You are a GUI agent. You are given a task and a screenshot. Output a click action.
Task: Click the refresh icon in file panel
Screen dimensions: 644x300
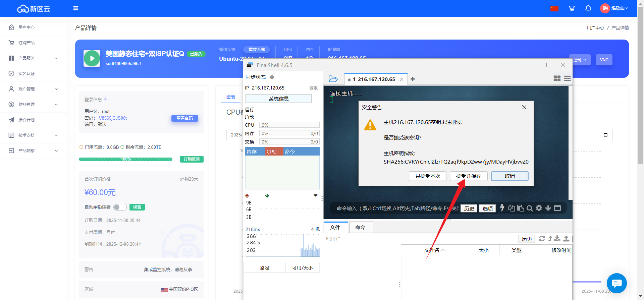point(542,239)
